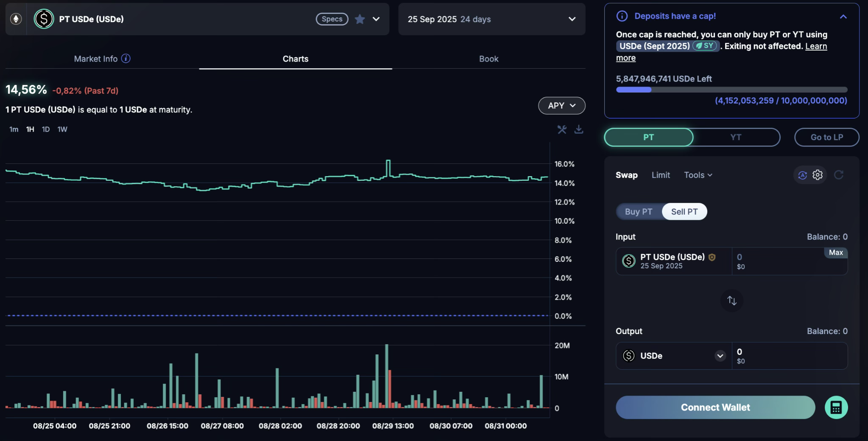Click the Go to LP button

[x=826, y=137]
